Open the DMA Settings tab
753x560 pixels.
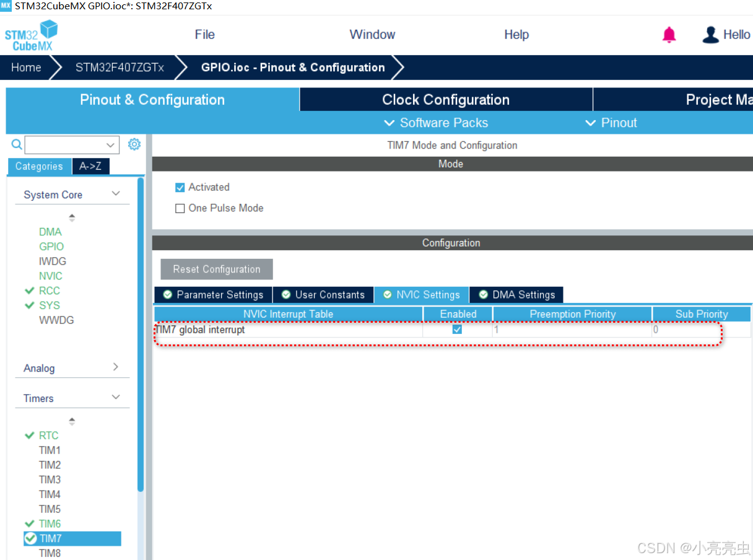(x=516, y=295)
